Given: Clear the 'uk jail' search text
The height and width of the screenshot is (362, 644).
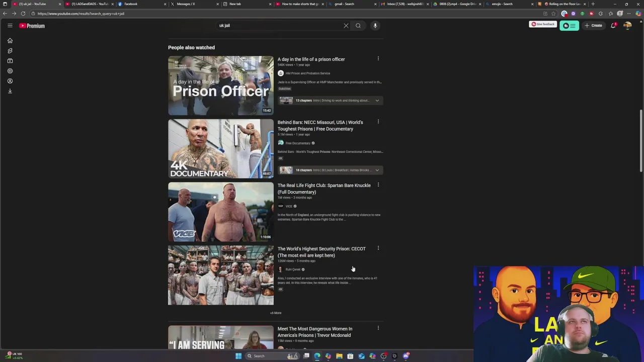Looking at the screenshot, I should pos(346,26).
